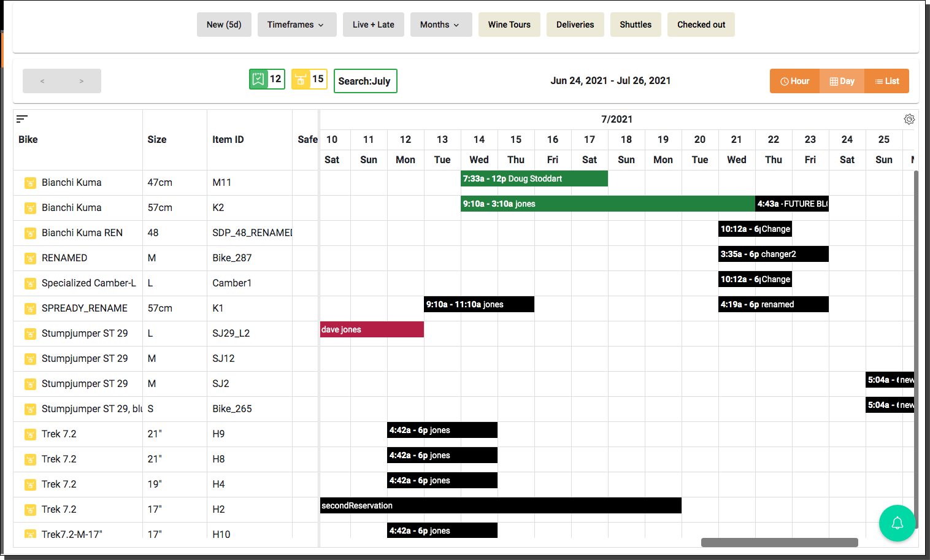The width and height of the screenshot is (930, 560).
Task: Open the 4:19a - 6p renamed reservation
Action: [774, 304]
